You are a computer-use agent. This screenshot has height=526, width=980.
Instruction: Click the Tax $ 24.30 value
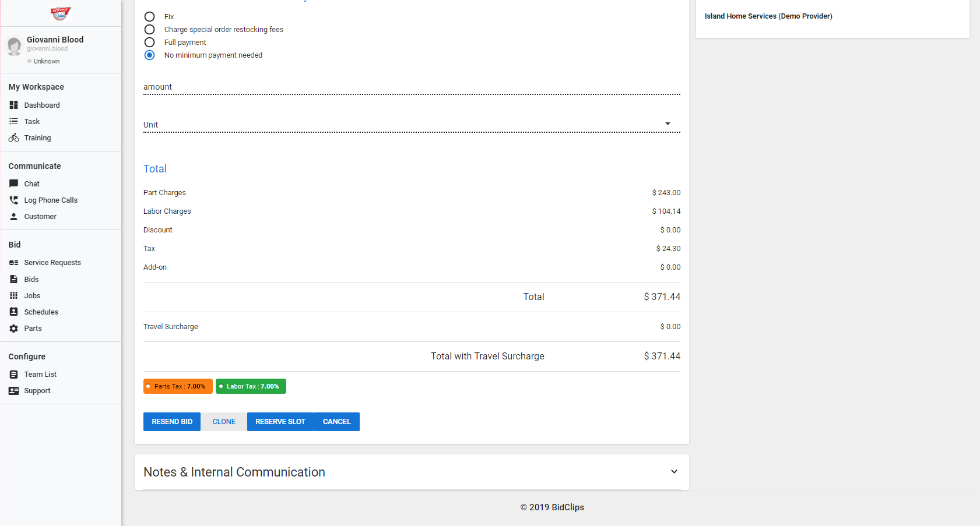[x=668, y=249]
